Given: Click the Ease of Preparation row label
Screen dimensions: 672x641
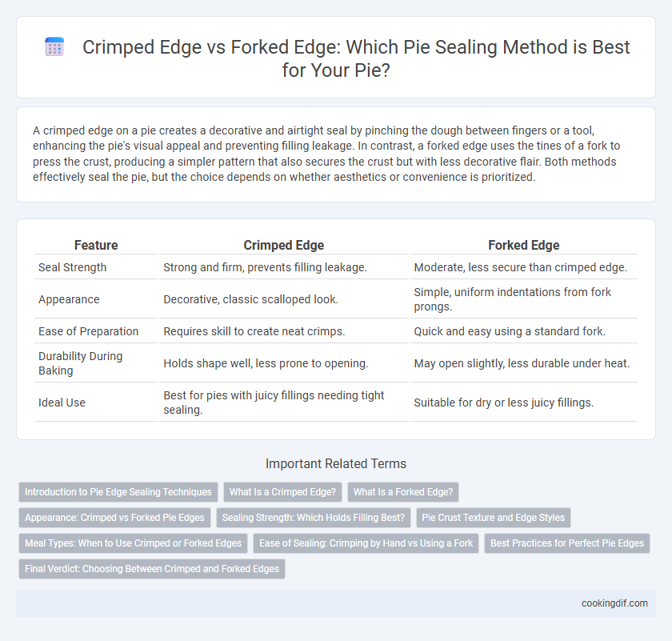Looking at the screenshot, I should (x=88, y=331).
